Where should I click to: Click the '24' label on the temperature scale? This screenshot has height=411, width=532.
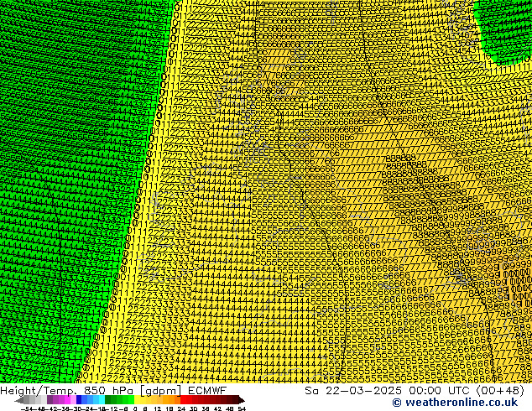(181, 409)
